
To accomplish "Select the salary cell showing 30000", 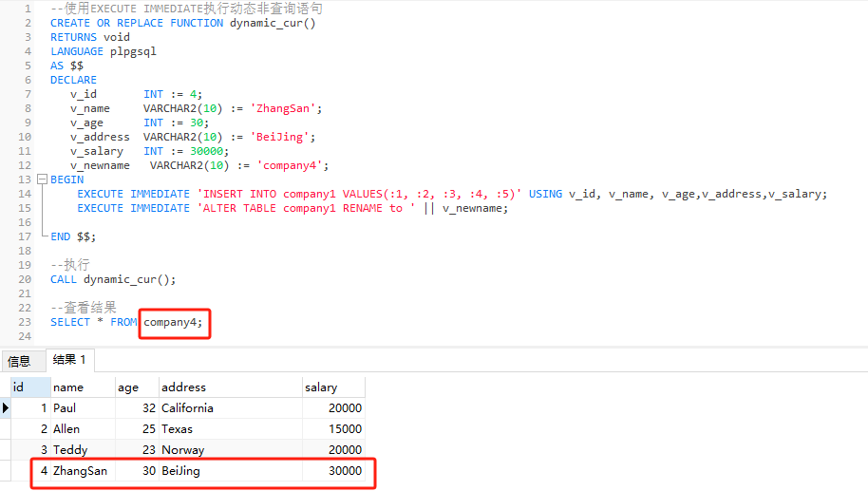I will click(x=333, y=470).
